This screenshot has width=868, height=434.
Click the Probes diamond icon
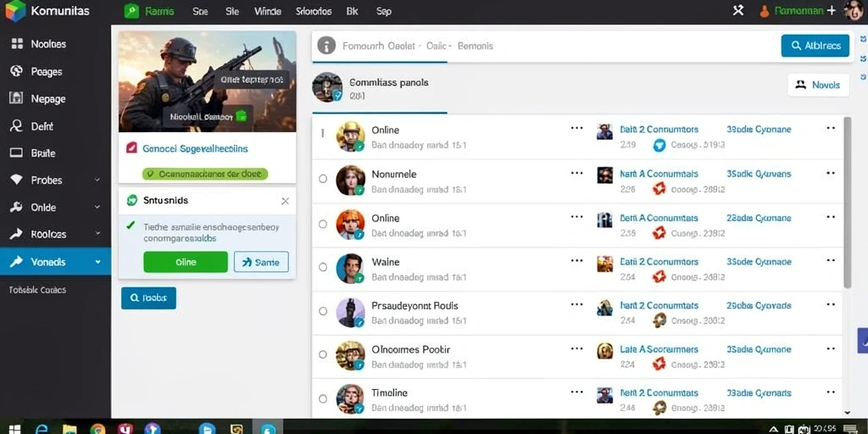point(17,180)
